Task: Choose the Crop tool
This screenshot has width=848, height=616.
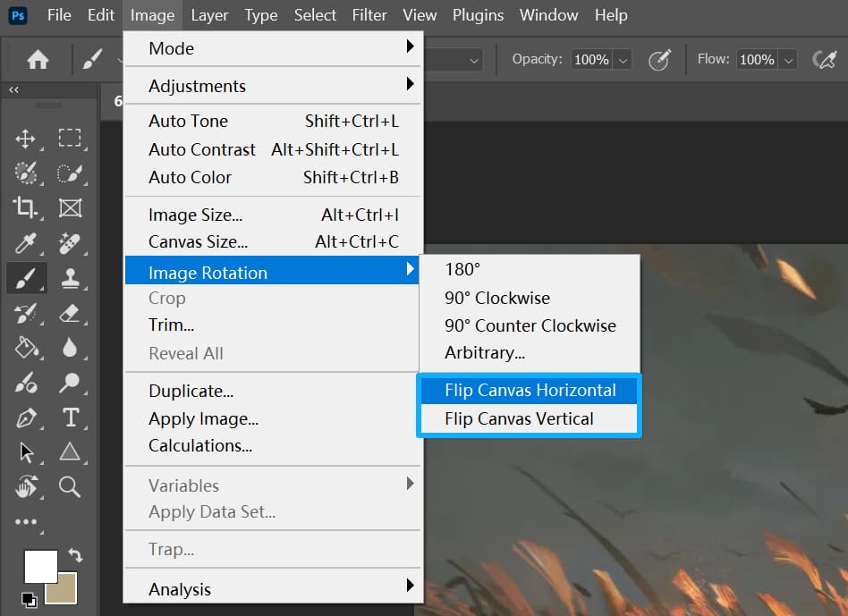Action: pos(25,208)
